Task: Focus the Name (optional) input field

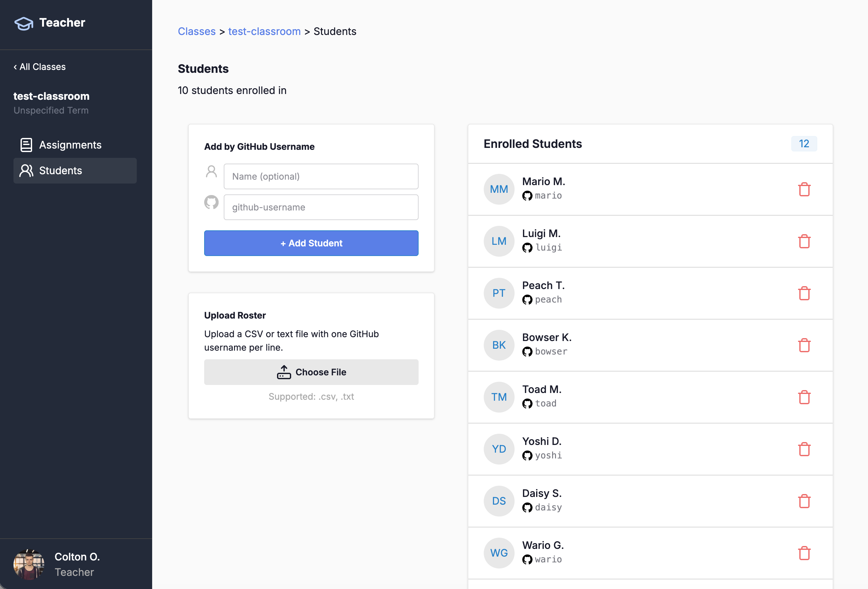Action: tap(321, 176)
